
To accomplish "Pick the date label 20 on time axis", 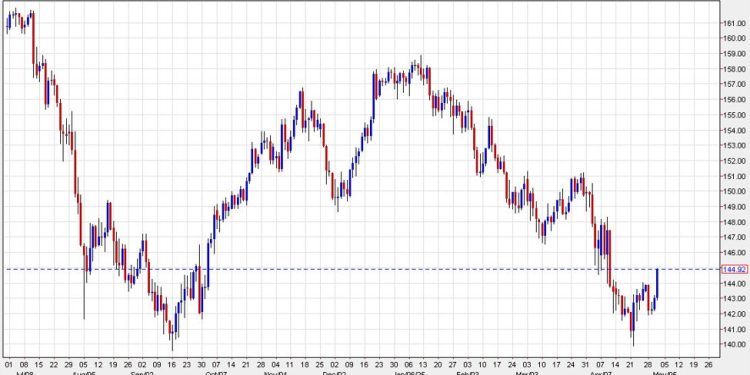I will pyautogui.click(x=438, y=364).
